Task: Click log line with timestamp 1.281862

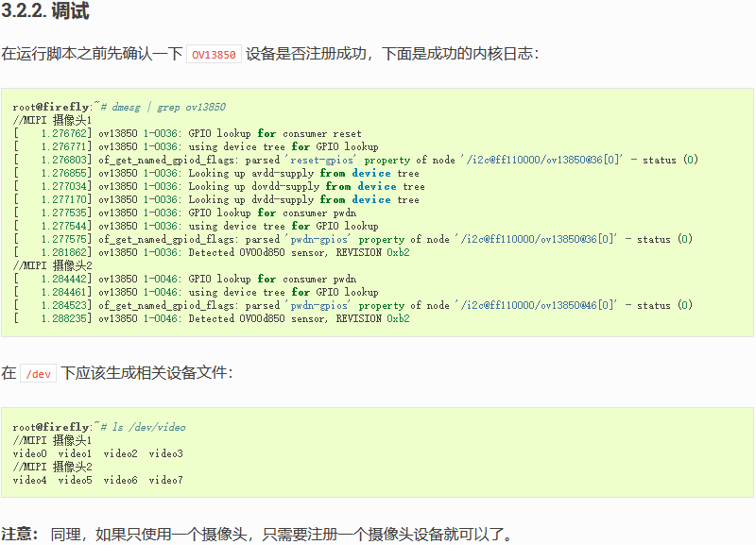Action: (212, 252)
